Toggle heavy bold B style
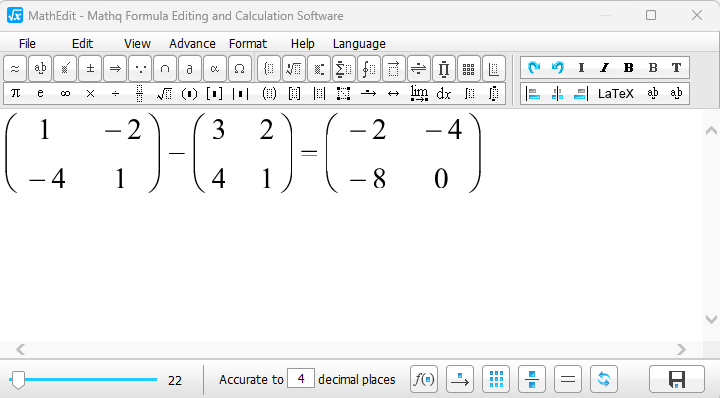This screenshot has width=720, height=398. point(629,68)
